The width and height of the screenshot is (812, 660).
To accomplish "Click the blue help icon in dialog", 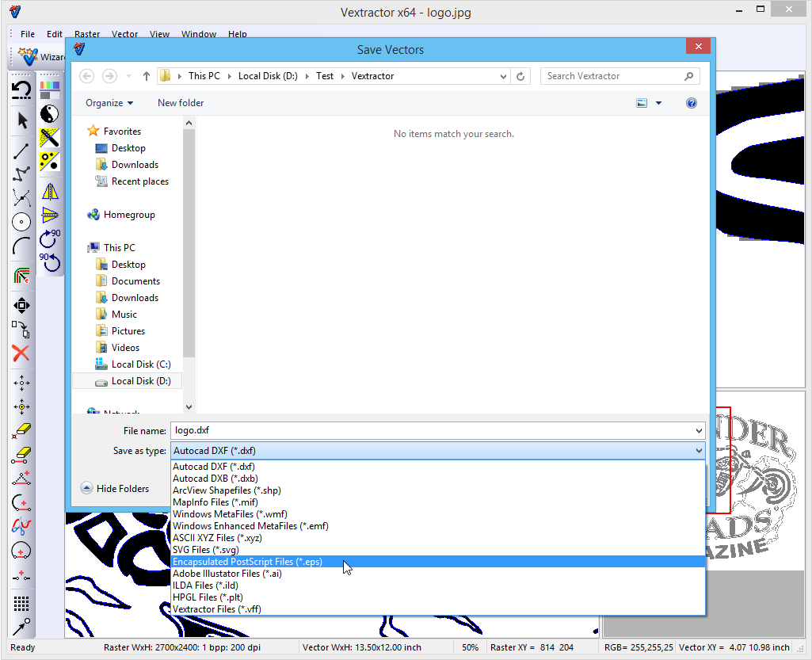I will tap(692, 103).
